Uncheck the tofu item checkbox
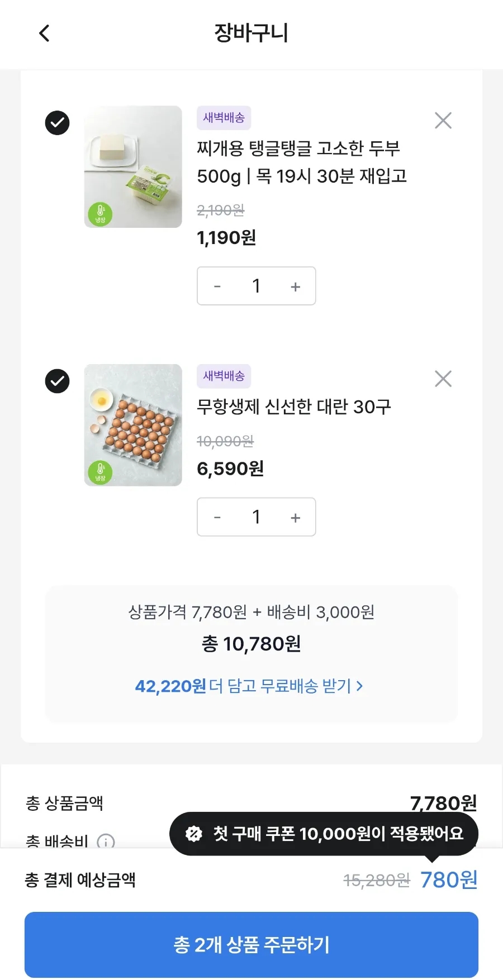 [x=57, y=123]
